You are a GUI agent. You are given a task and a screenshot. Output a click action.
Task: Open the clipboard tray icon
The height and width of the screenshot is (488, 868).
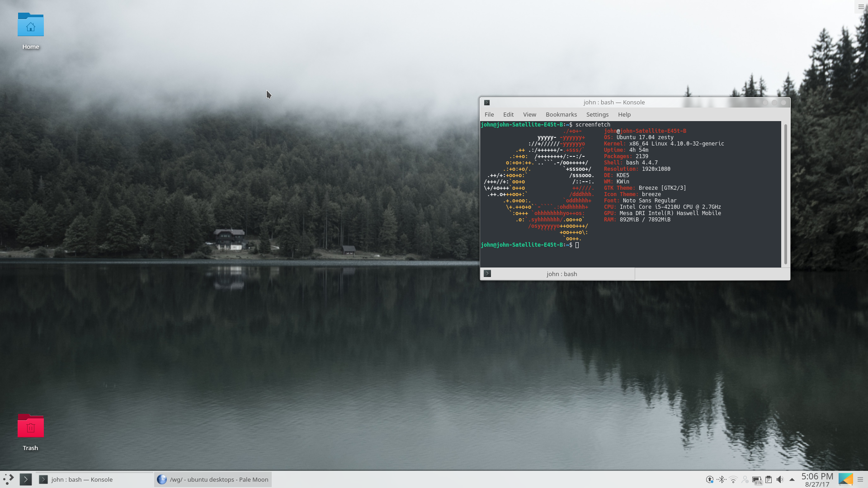tap(769, 479)
